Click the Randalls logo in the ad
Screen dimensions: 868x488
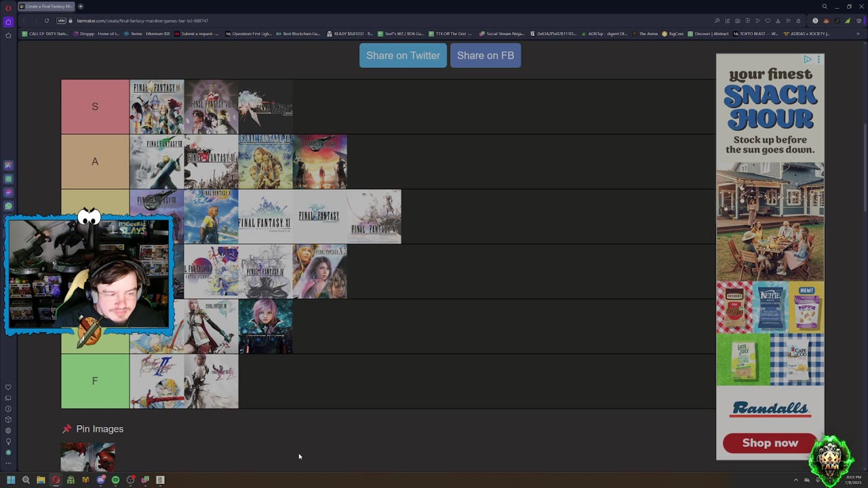(770, 409)
